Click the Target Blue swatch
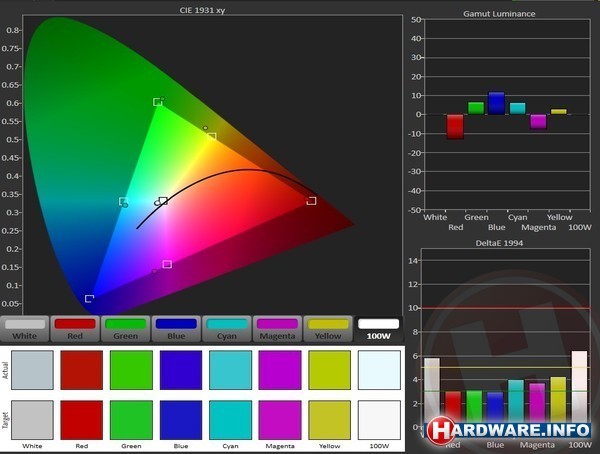Image resolution: width=600 pixels, height=454 pixels. pyautogui.click(x=181, y=420)
